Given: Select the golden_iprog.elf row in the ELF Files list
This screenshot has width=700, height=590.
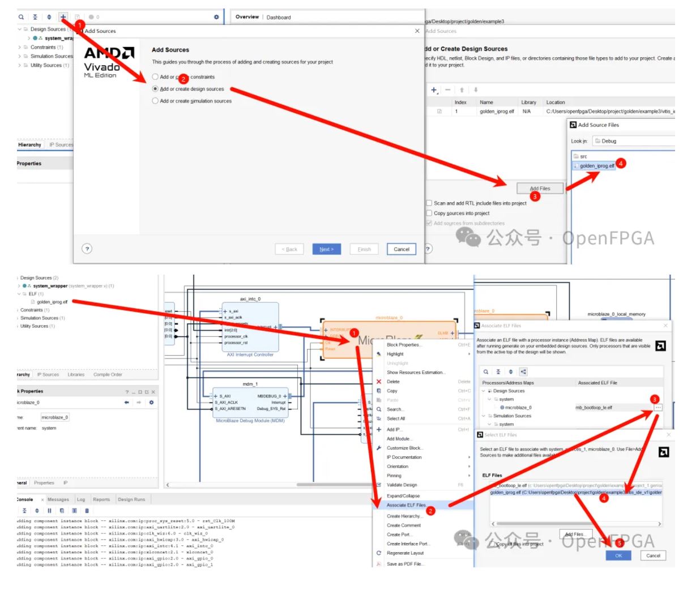Looking at the screenshot, I should 576,493.
